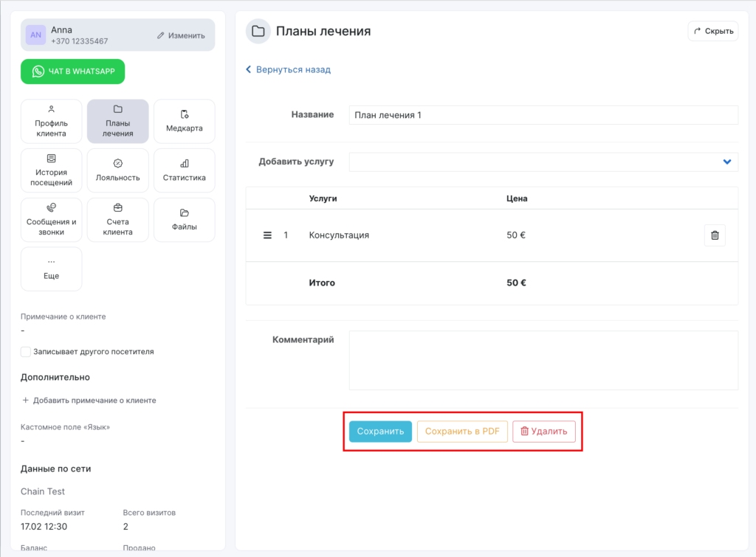Open the Счета клиента section
Image resolution: width=756 pixels, height=557 pixels.
coord(117,220)
